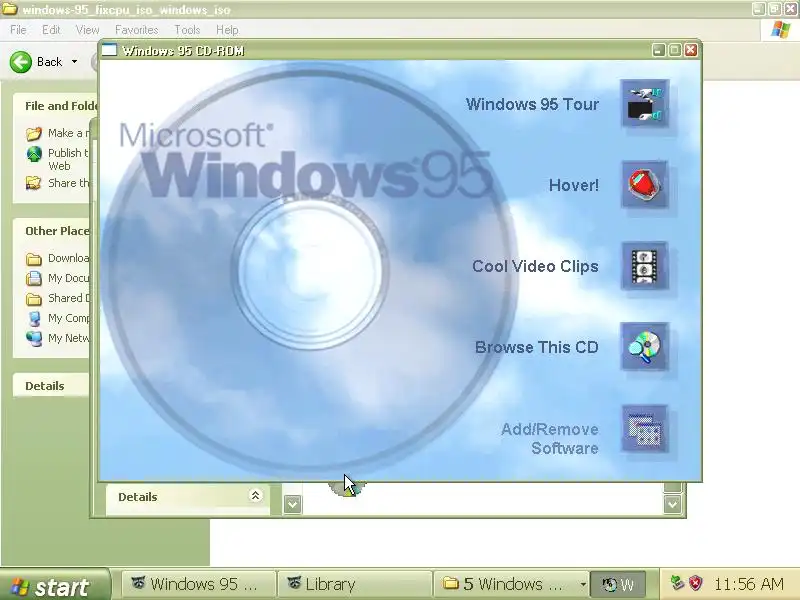The height and width of the screenshot is (600, 800).
Task: Switch to Windows 95 taskbar button
Action: point(198,584)
